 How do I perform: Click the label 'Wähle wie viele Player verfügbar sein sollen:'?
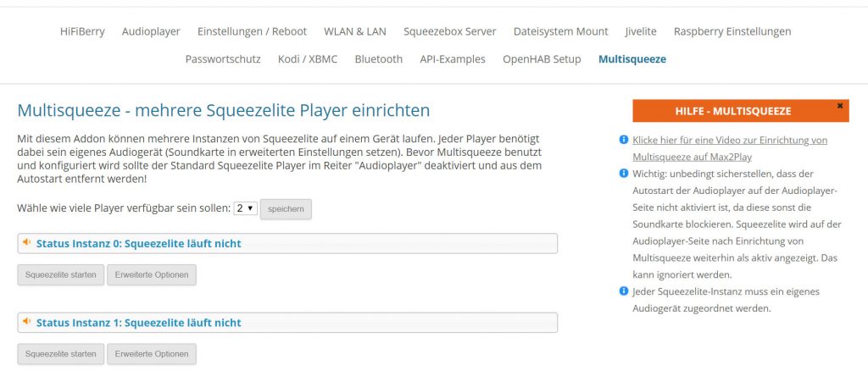coord(124,208)
